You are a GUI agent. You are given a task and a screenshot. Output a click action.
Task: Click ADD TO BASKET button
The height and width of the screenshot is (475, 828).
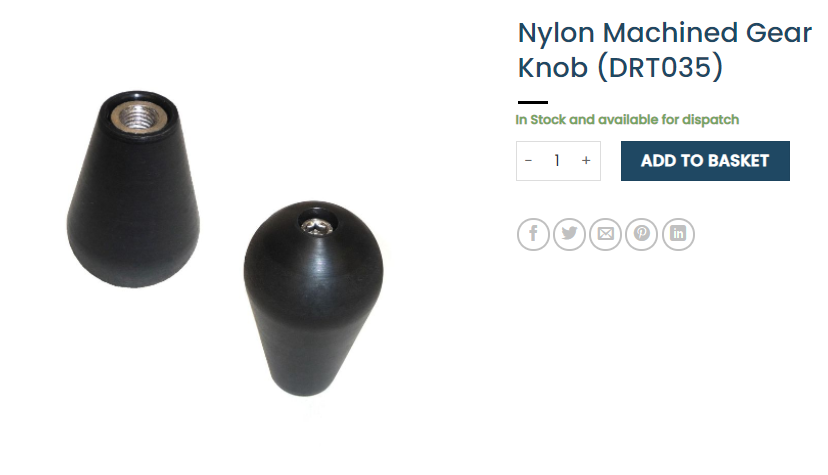[705, 160]
